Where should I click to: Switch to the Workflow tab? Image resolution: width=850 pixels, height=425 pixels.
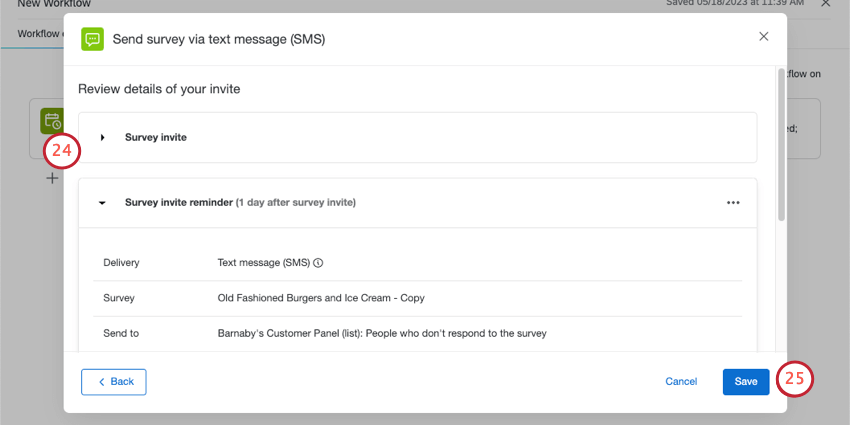(x=40, y=34)
